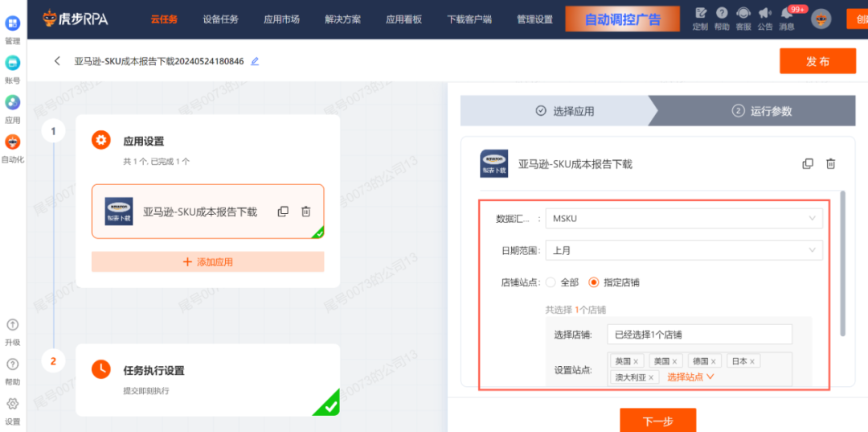Open 账号 in left sidebar

[12, 69]
